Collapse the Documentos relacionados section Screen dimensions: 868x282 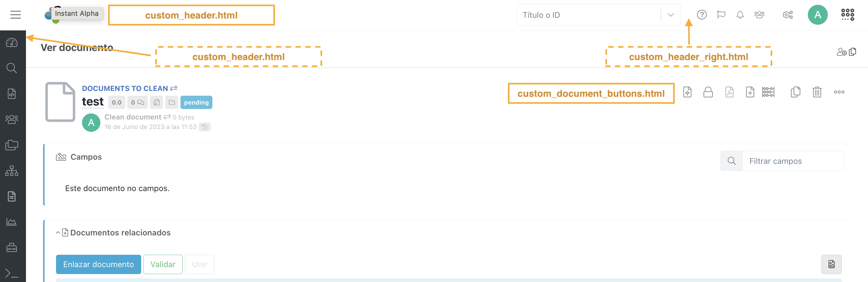57,233
